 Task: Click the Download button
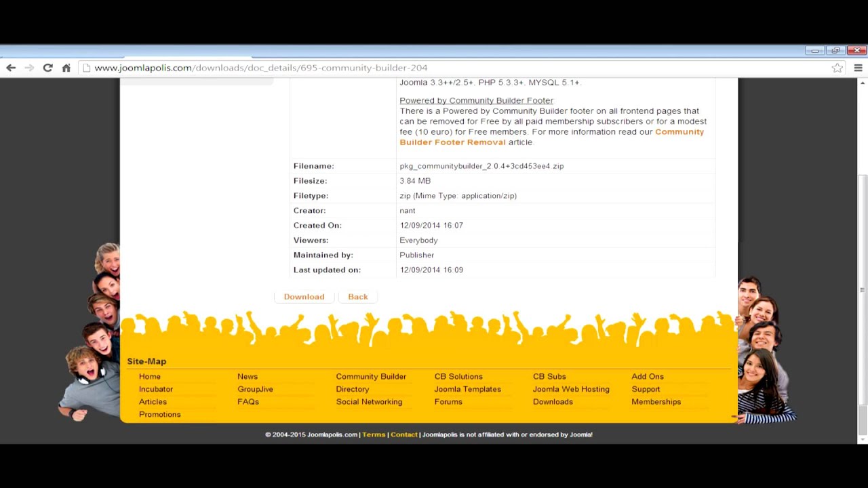pyautogui.click(x=304, y=297)
